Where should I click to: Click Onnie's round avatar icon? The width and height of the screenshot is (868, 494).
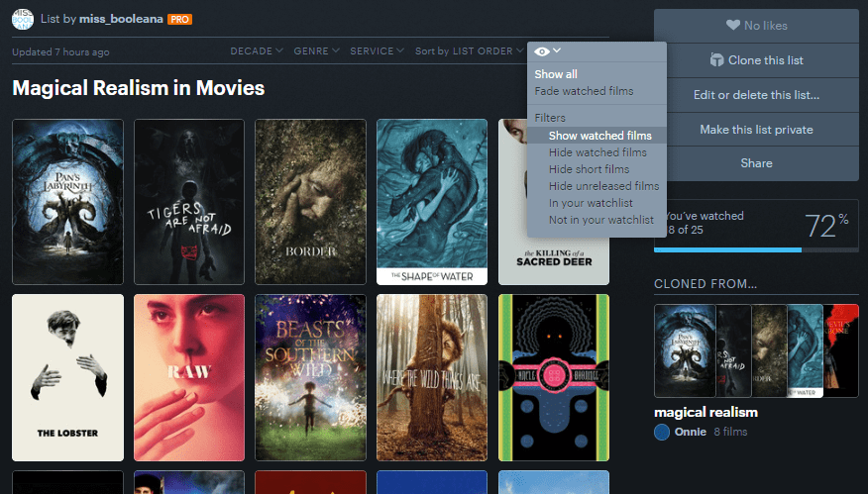coord(662,432)
